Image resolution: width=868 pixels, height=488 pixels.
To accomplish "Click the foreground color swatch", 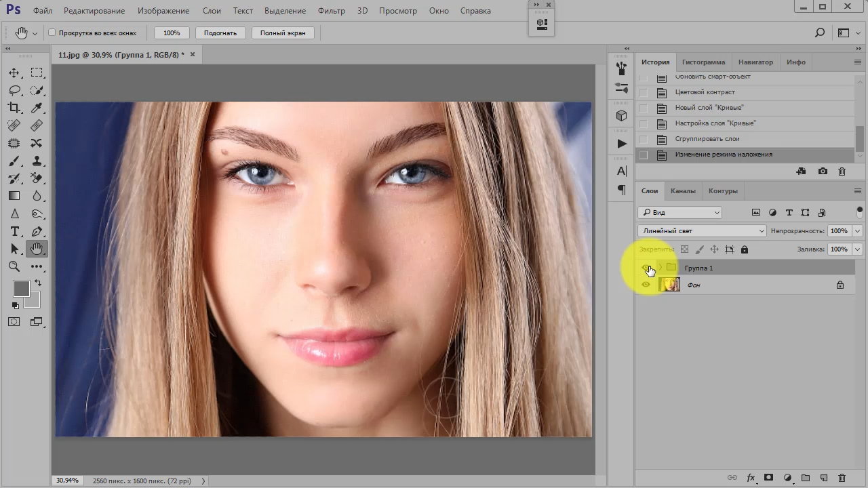I will click(x=21, y=288).
